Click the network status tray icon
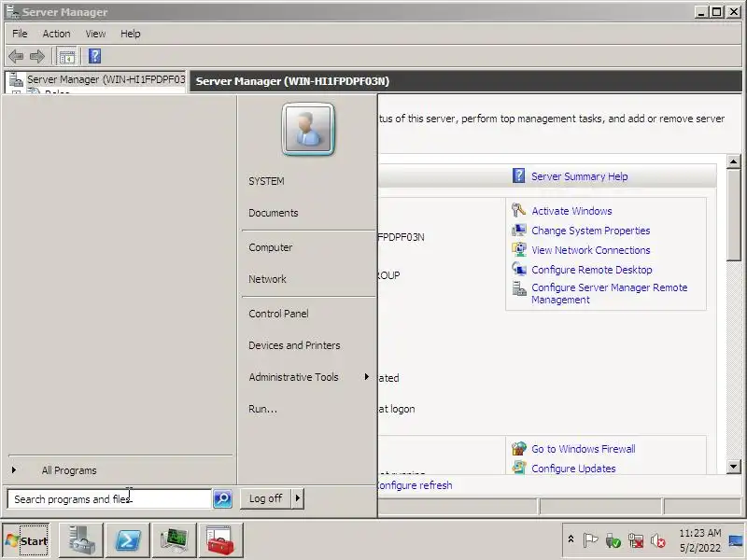This screenshot has width=747, height=560. click(x=636, y=540)
